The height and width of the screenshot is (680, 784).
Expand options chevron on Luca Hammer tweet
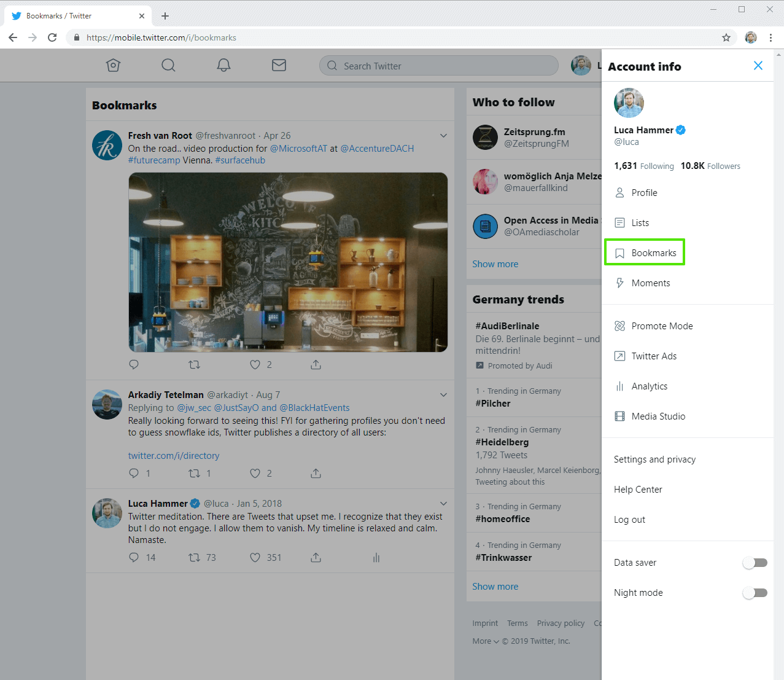pos(443,504)
